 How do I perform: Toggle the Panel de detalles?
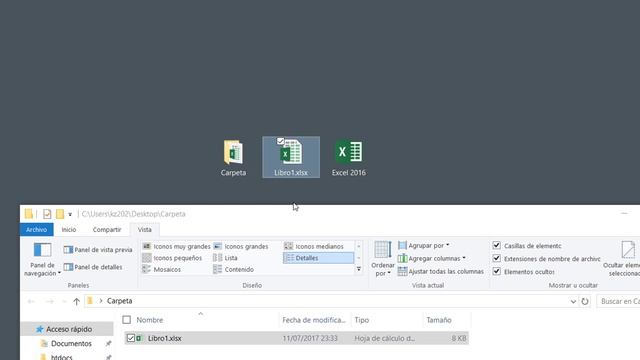(x=93, y=267)
